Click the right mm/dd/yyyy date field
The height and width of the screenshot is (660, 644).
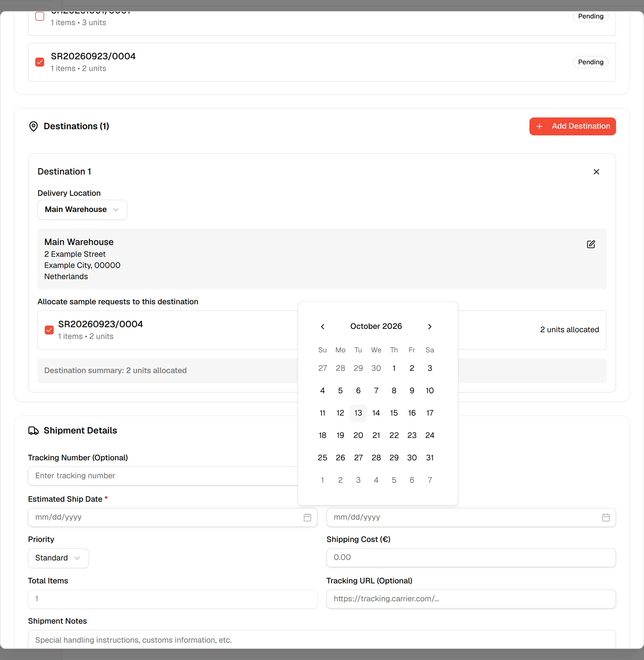coord(471,517)
